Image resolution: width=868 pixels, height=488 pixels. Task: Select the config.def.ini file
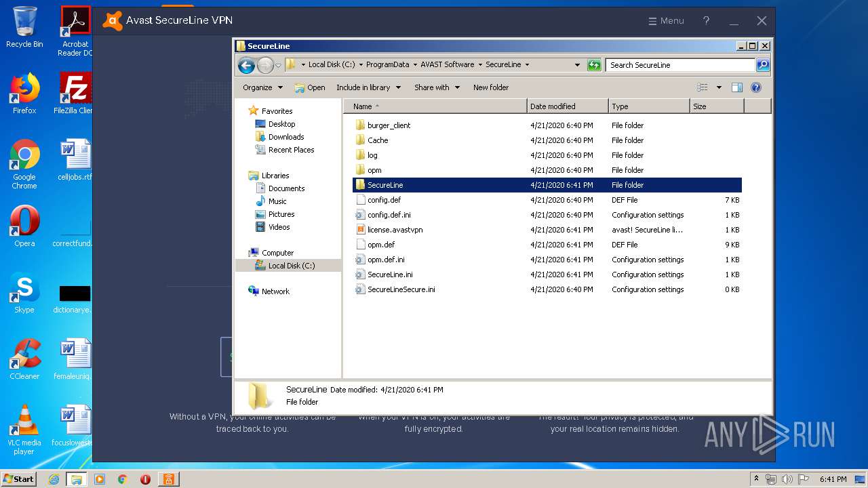click(x=389, y=215)
